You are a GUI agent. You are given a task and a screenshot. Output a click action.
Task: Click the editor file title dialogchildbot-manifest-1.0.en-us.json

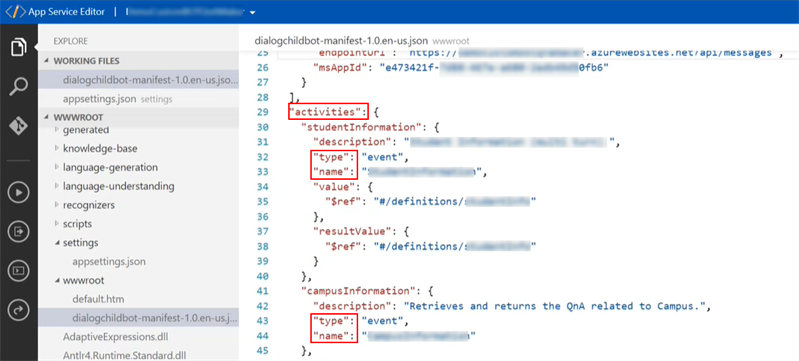click(x=341, y=41)
